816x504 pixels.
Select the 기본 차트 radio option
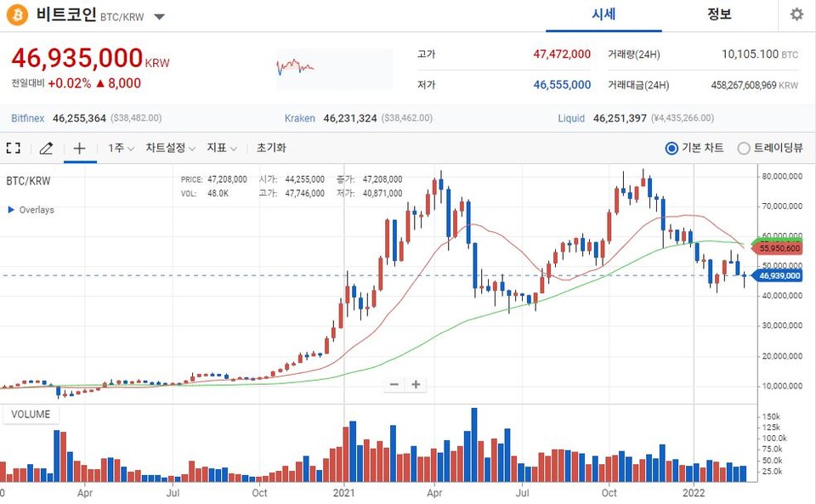[x=671, y=148]
